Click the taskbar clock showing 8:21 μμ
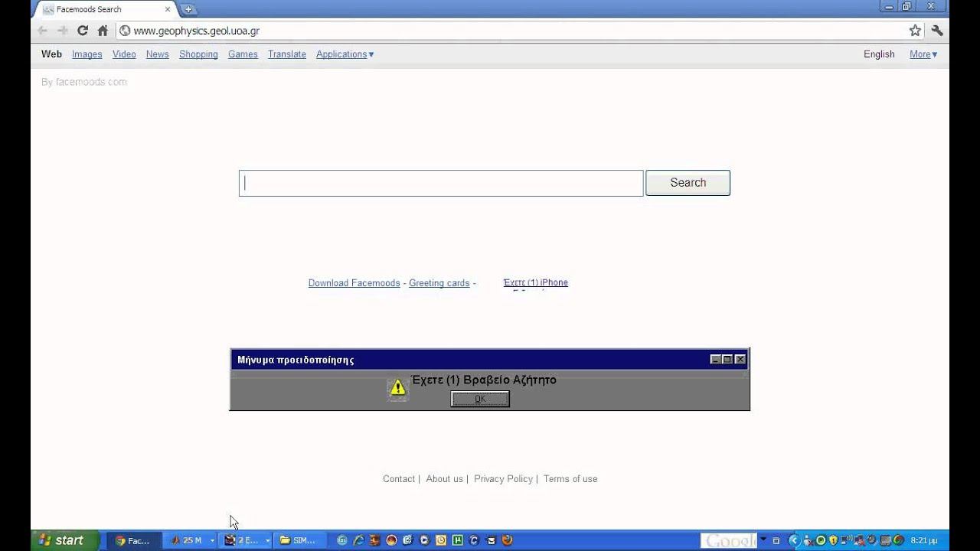 click(x=923, y=540)
